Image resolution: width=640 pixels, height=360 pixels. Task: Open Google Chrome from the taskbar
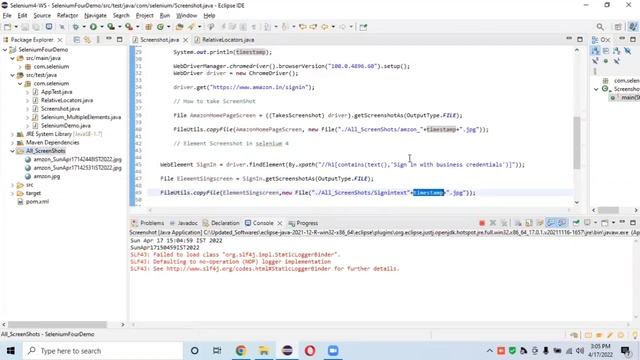tap(241, 351)
